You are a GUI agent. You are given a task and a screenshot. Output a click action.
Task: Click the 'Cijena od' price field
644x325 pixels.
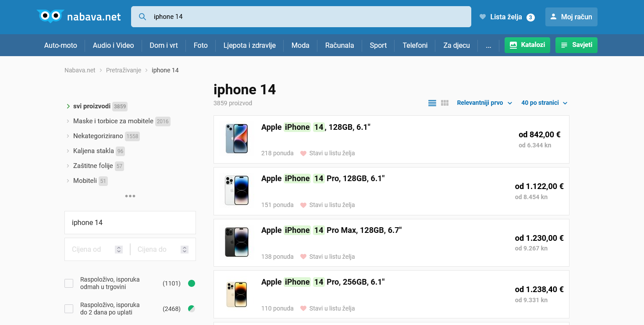(x=97, y=249)
